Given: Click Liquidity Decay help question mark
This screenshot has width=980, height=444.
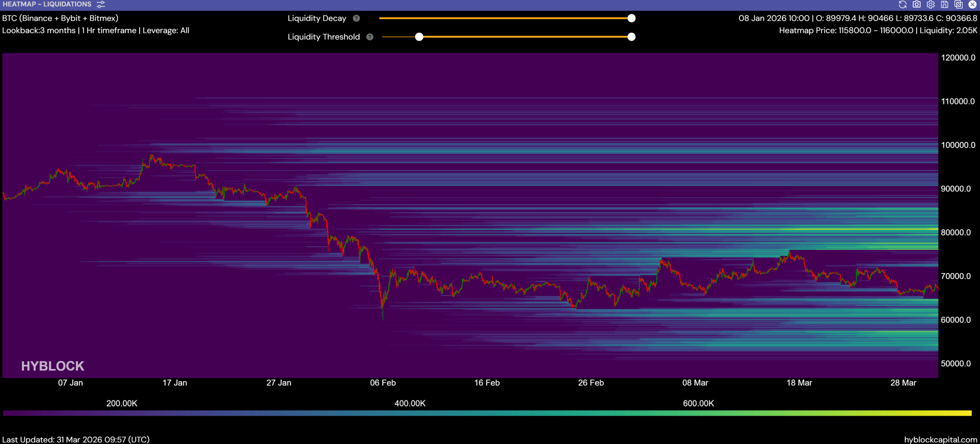Looking at the screenshot, I should coord(356,18).
